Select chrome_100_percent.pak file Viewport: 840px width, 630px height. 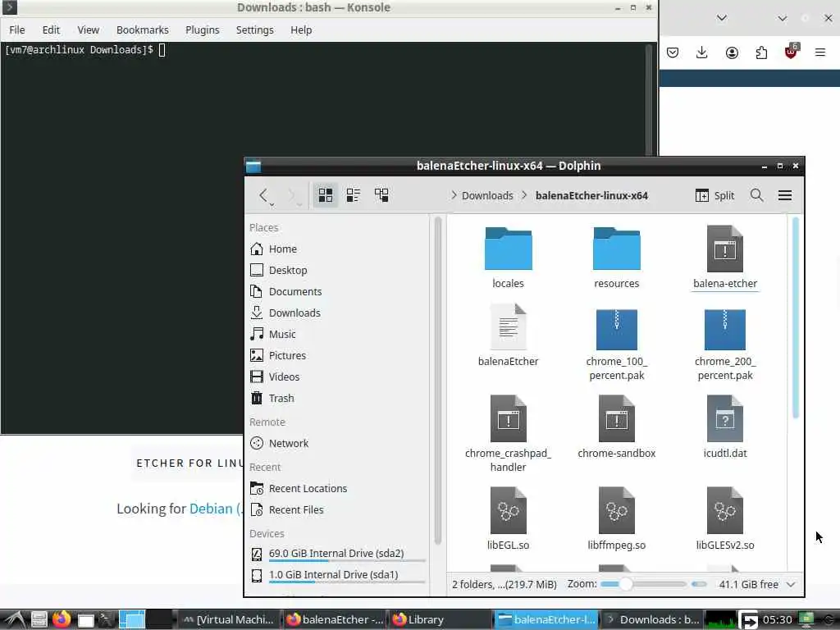[x=617, y=343]
